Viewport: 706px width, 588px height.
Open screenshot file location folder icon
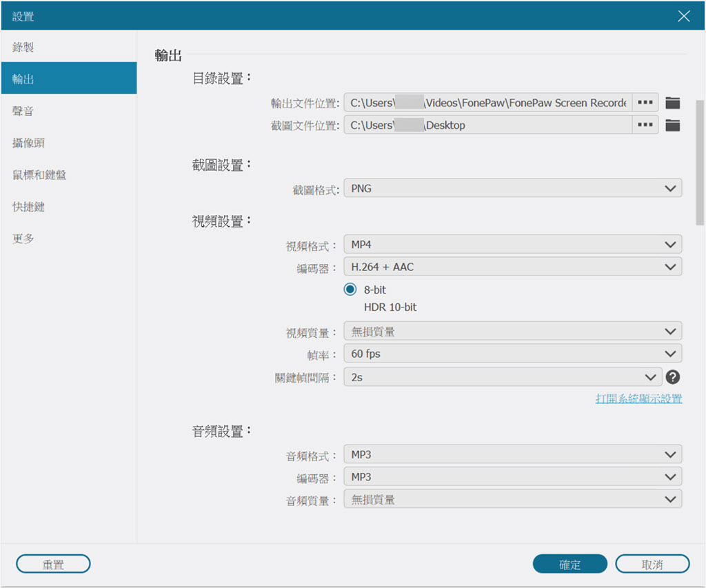click(672, 125)
